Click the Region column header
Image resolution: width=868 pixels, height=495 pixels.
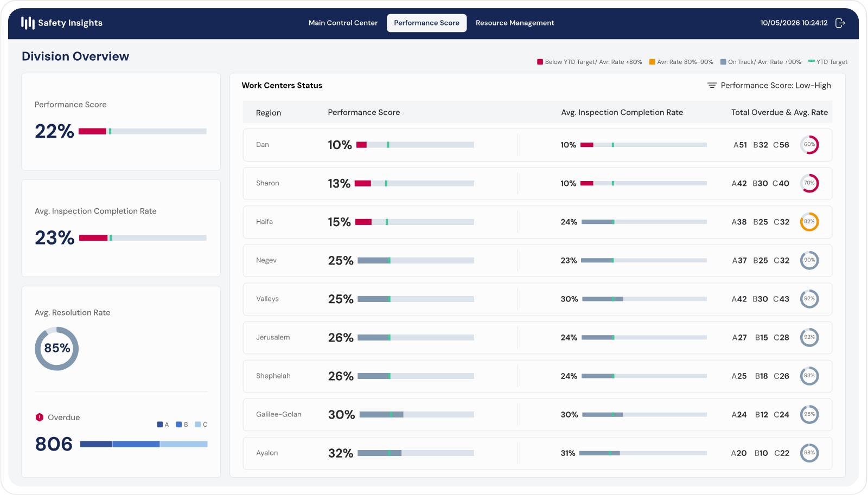point(269,113)
